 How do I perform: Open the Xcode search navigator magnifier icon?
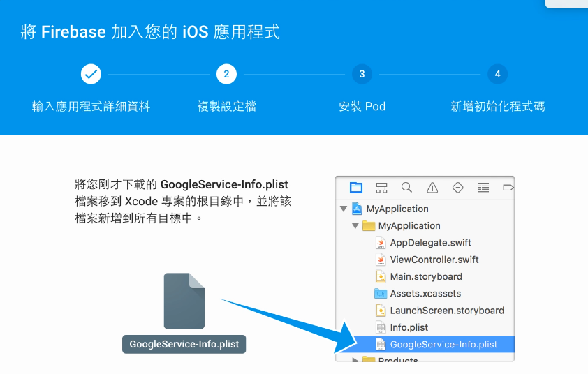coord(406,188)
